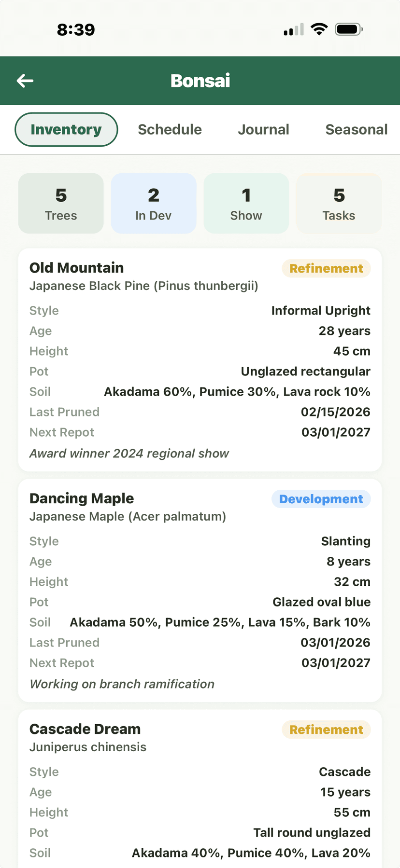Open the Journal tab

(x=263, y=129)
